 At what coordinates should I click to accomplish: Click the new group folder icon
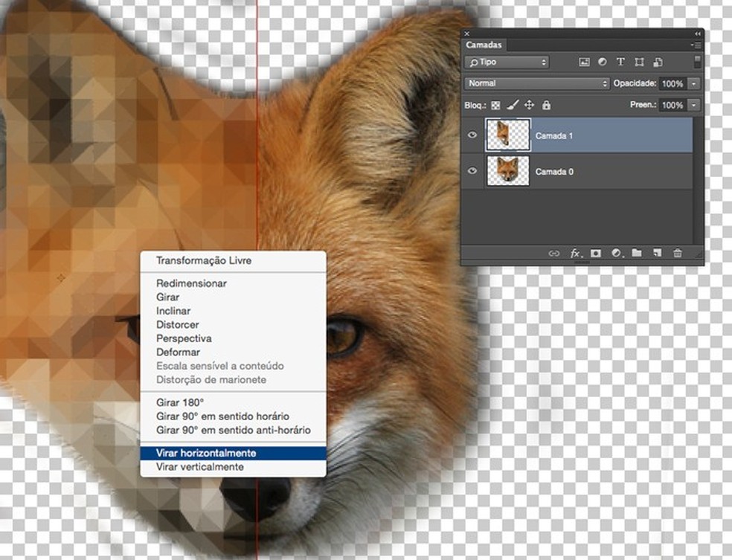pyautogui.click(x=637, y=254)
